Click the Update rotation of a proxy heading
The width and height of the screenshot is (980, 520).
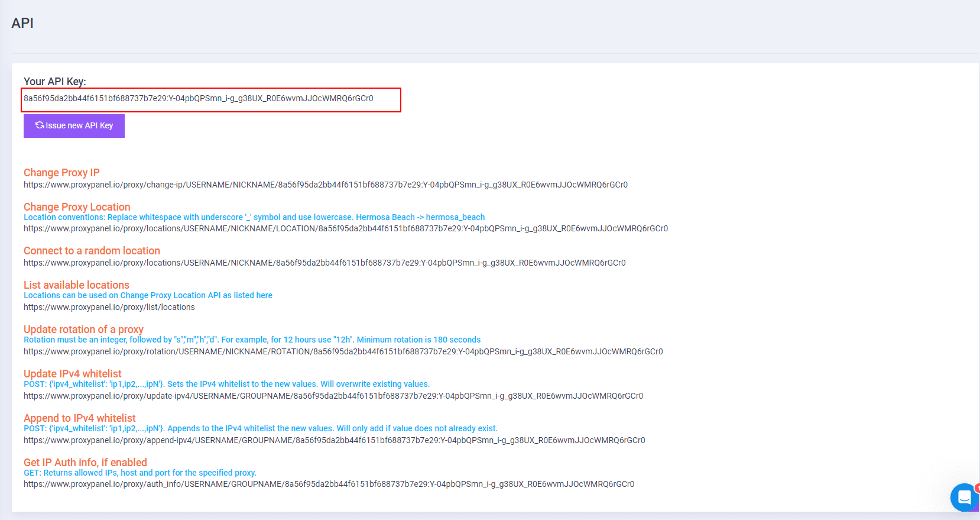point(83,330)
